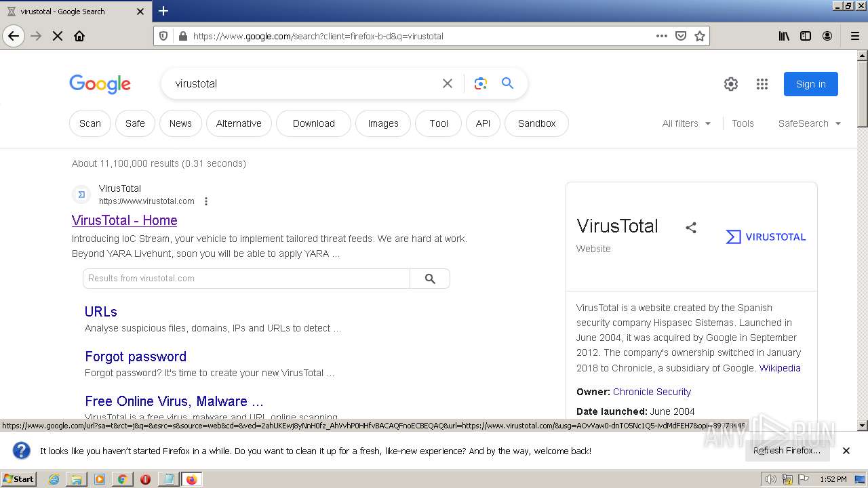This screenshot has height=488, width=868.
Task: Select the Alternative filter chip
Action: (x=239, y=123)
